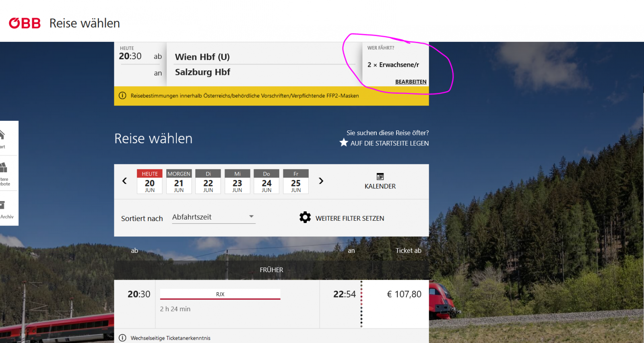Click the info icon in yellow banner
The image size is (644, 343).
[122, 96]
